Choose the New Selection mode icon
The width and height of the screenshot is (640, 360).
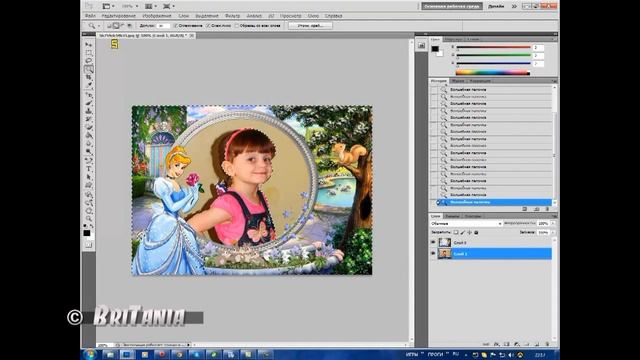109,26
